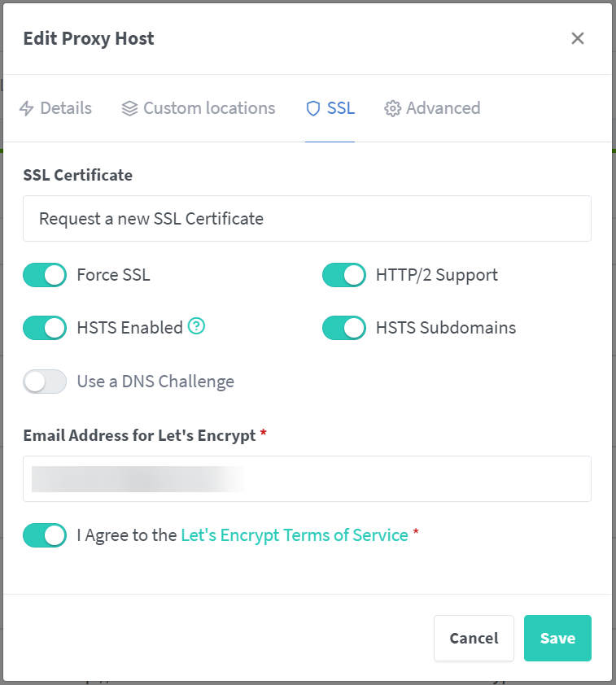616x685 pixels.
Task: Close the Edit Proxy Host dialog
Action: click(x=578, y=38)
